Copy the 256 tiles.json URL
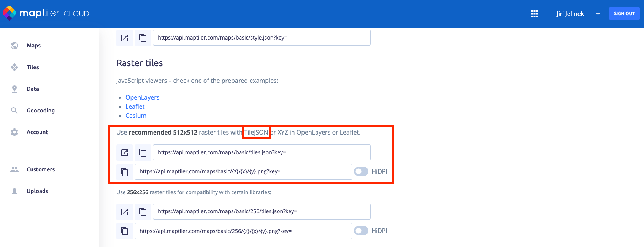 point(143,212)
